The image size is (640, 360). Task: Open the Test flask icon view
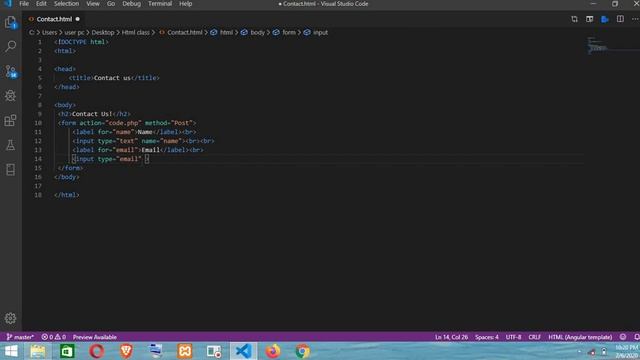(x=11, y=145)
